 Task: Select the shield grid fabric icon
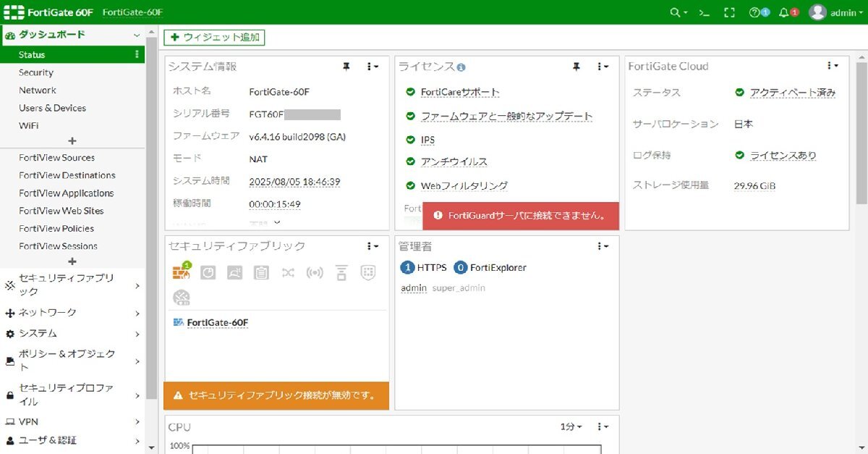pyautogui.click(x=368, y=272)
